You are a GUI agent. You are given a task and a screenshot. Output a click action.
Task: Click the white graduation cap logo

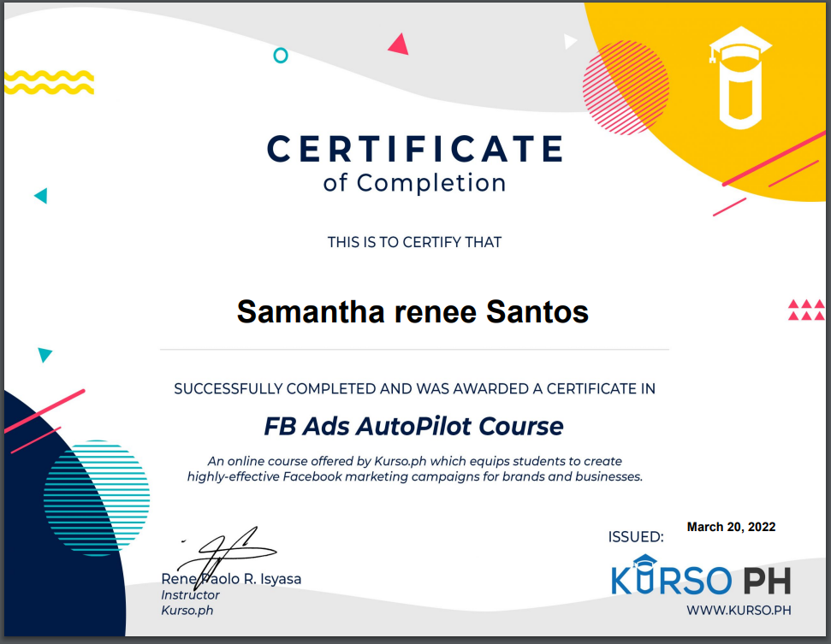click(740, 78)
